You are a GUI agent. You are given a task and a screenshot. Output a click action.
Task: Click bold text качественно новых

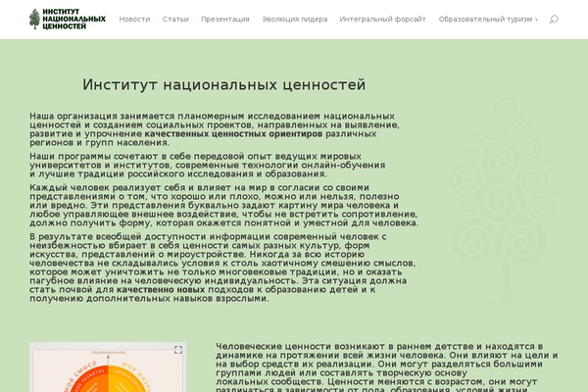[161, 290]
